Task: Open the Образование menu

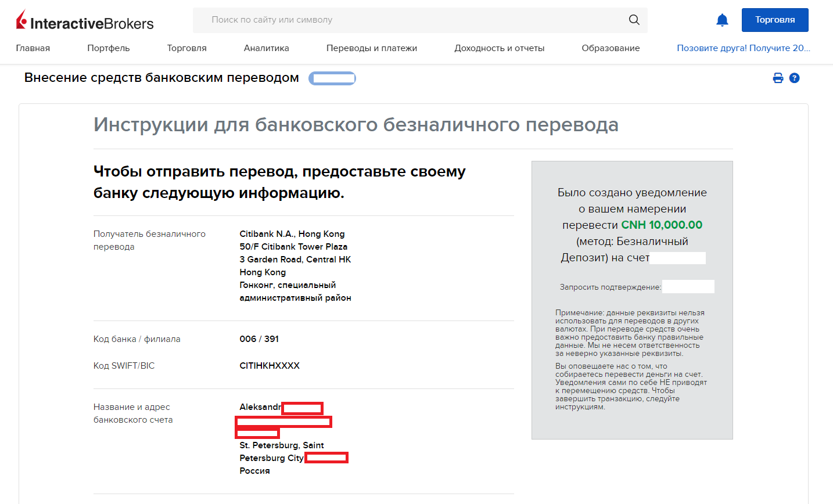Action: tap(611, 48)
